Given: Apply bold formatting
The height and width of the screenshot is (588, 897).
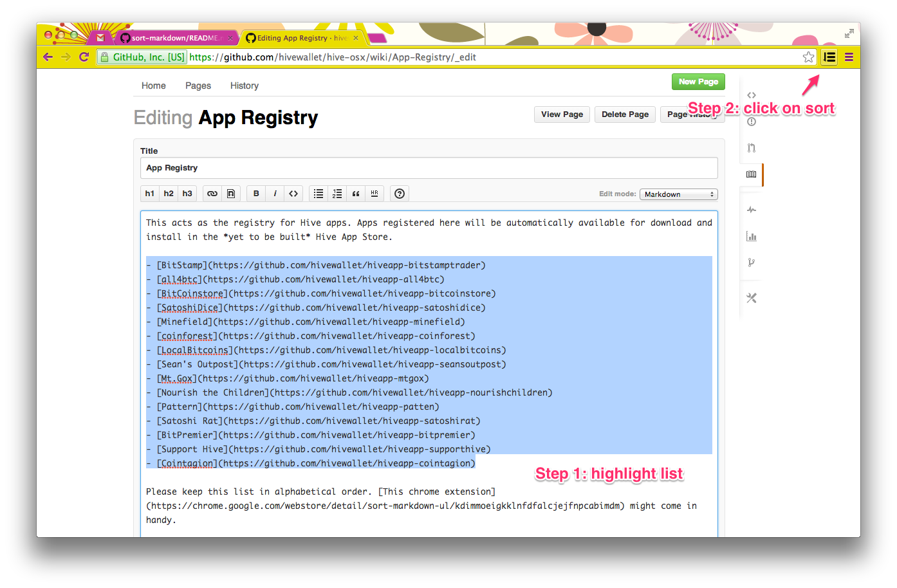Looking at the screenshot, I should click(x=256, y=194).
